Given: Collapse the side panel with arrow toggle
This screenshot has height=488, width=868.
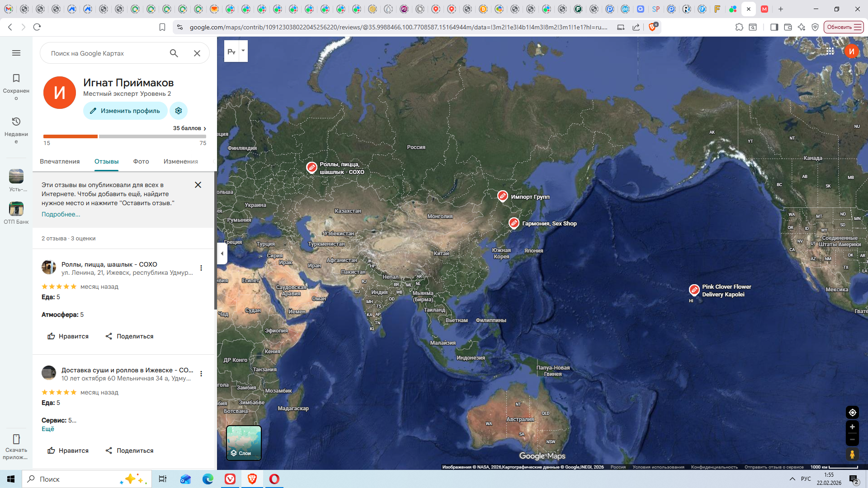Looking at the screenshot, I should point(222,253).
